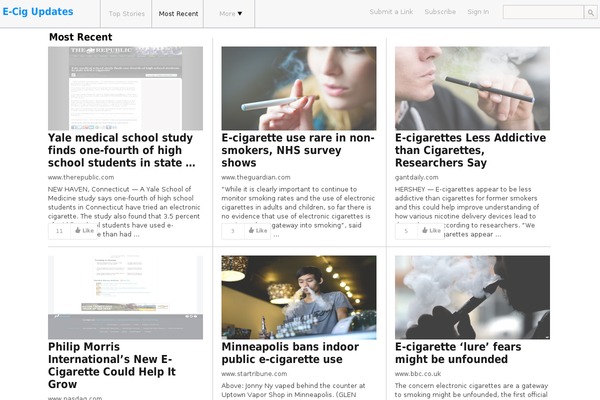Select the Most Recent tab
The width and height of the screenshot is (600, 400).
click(178, 13)
